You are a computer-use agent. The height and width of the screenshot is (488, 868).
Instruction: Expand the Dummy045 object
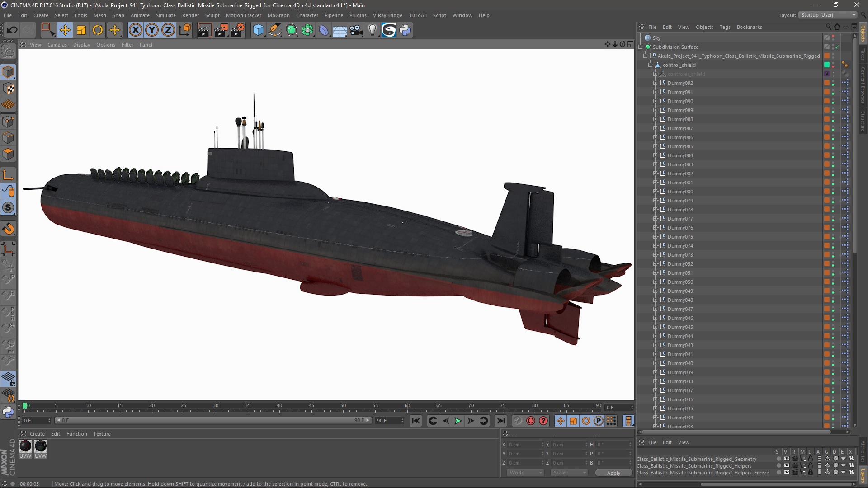coord(655,327)
